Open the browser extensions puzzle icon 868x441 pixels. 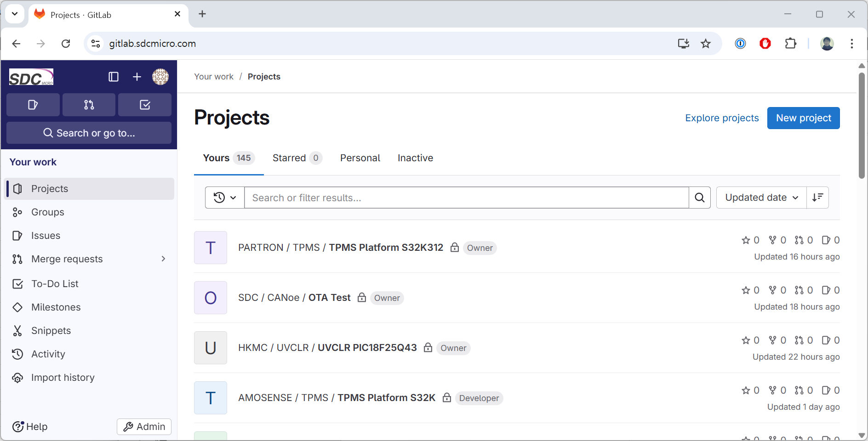click(x=790, y=44)
